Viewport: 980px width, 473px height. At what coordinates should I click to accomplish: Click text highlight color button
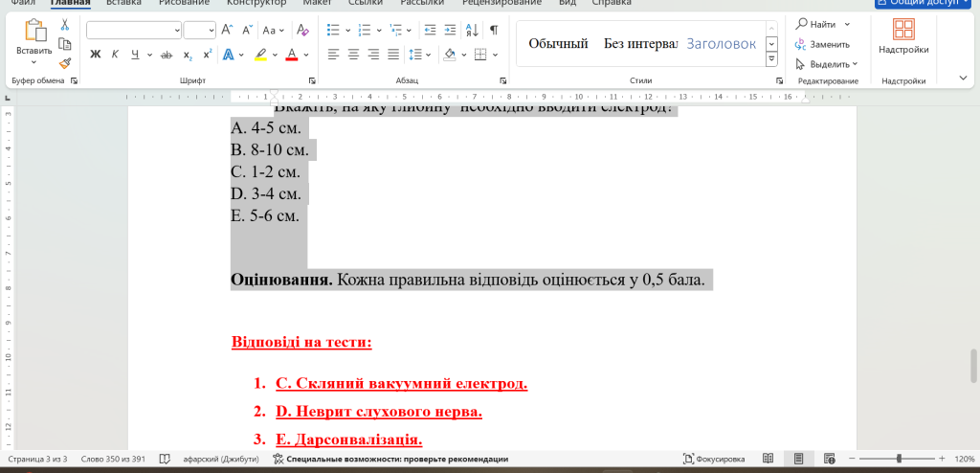coord(261,55)
